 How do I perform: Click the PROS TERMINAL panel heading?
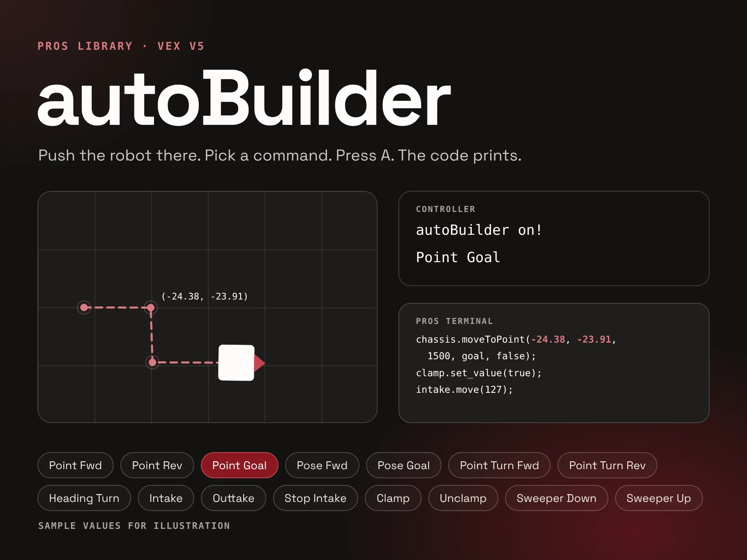[x=454, y=321]
